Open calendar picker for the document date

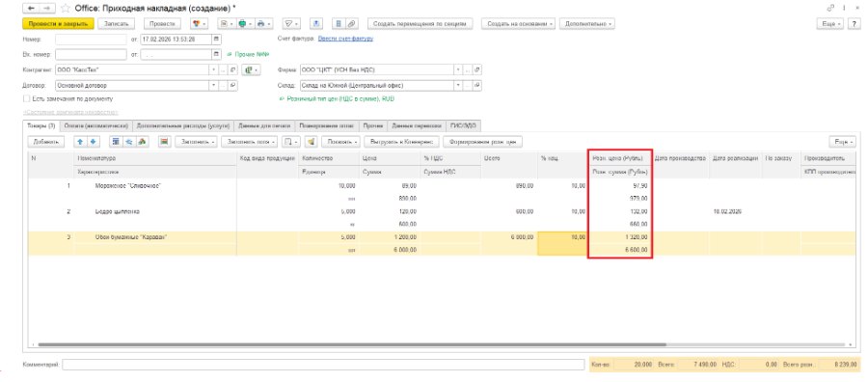coord(216,40)
